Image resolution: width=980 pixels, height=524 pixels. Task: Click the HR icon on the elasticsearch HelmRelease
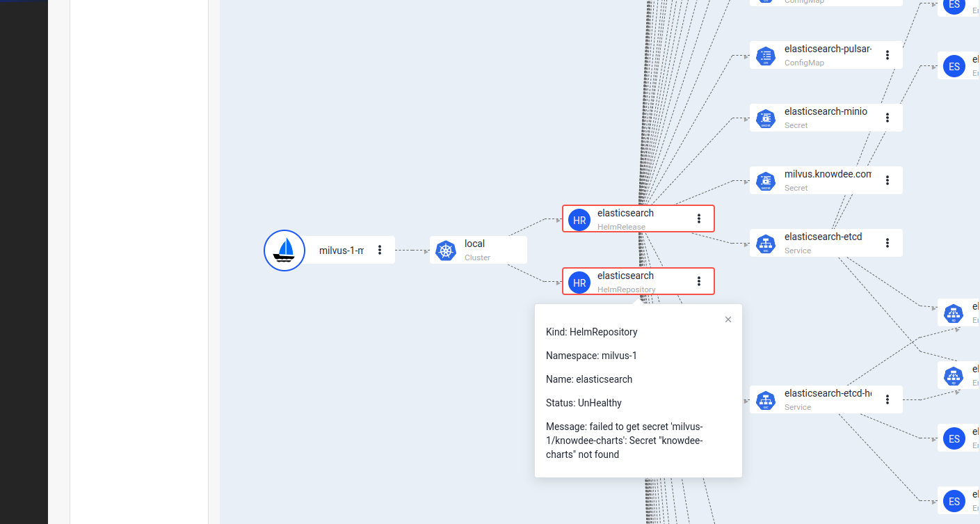[579, 219]
